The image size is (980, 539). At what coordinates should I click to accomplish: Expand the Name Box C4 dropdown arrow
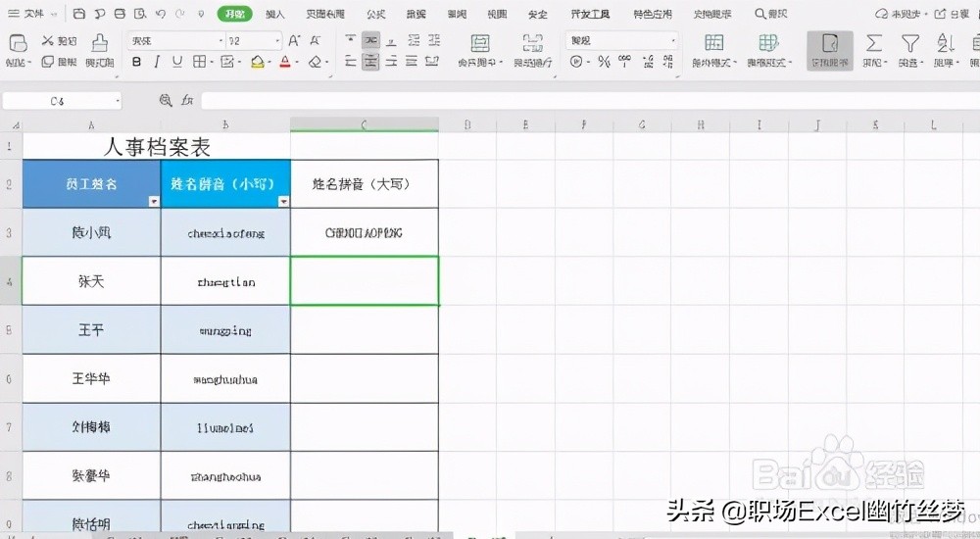pos(118,101)
